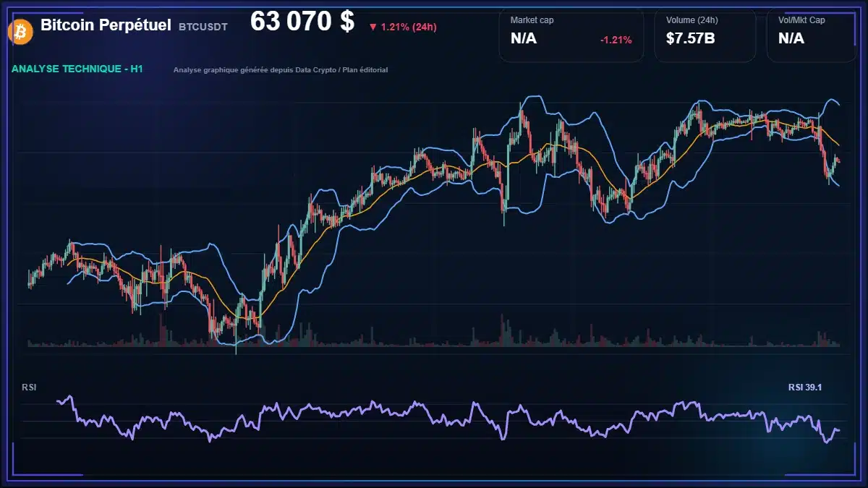Click the 63 070 $ price value

302,22
